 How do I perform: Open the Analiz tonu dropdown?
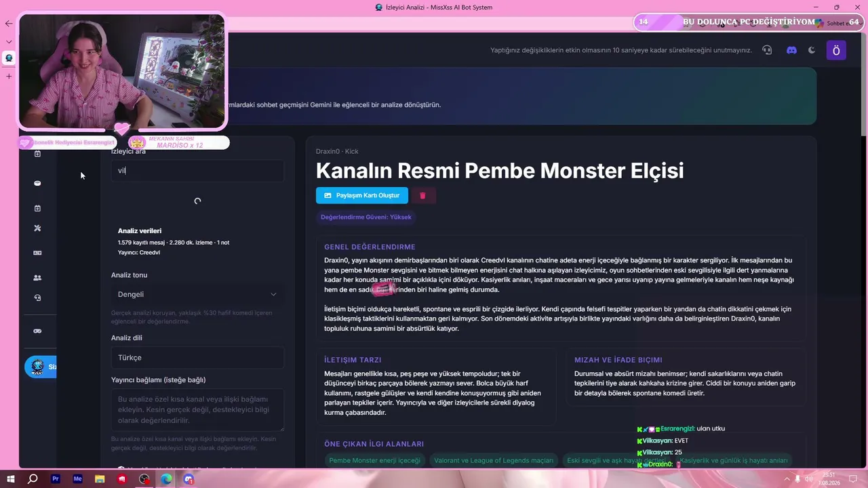197,294
